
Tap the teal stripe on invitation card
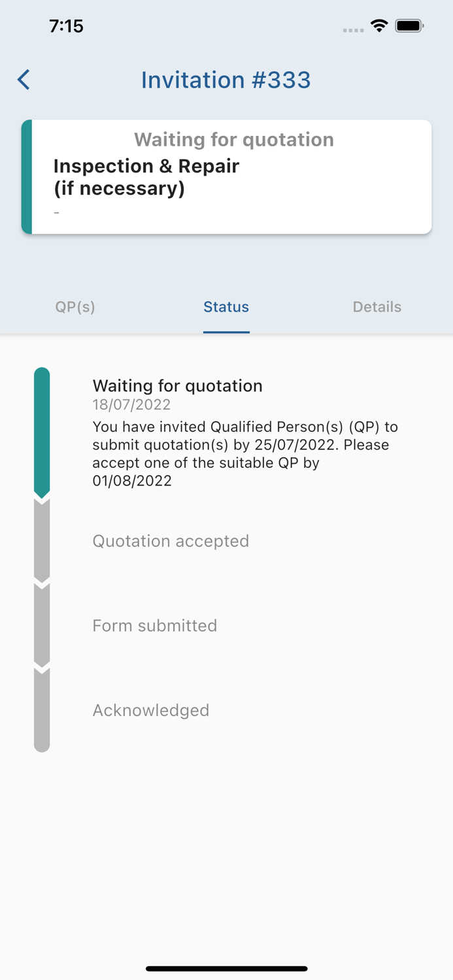27,177
